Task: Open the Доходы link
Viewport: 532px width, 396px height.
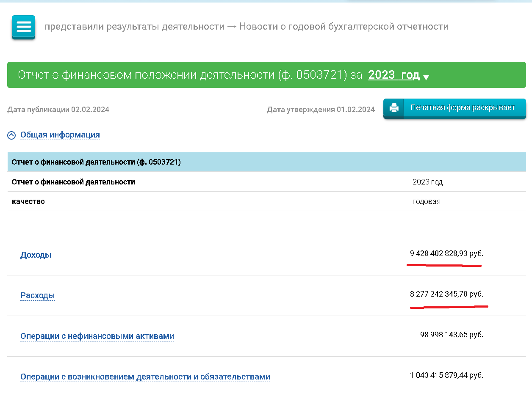Action: 36,255
